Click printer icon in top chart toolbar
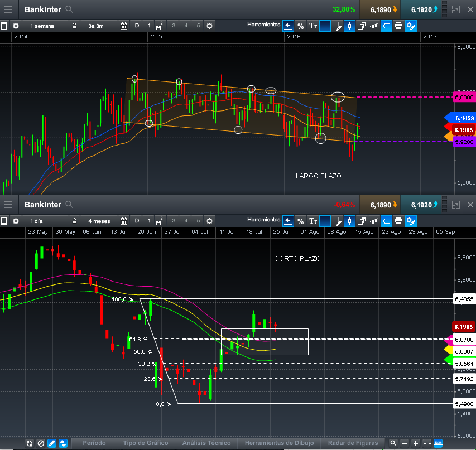 pos(398,26)
